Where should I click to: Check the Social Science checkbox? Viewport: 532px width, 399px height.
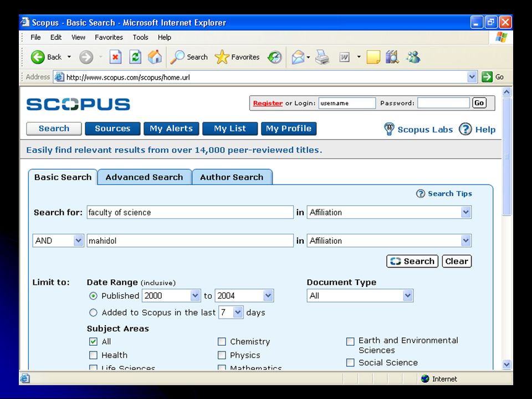pyautogui.click(x=350, y=362)
